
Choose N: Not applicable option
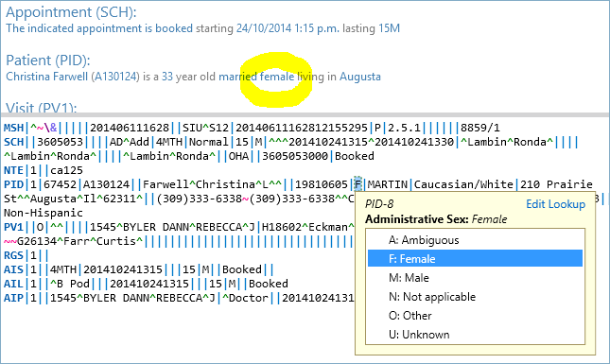476,297
